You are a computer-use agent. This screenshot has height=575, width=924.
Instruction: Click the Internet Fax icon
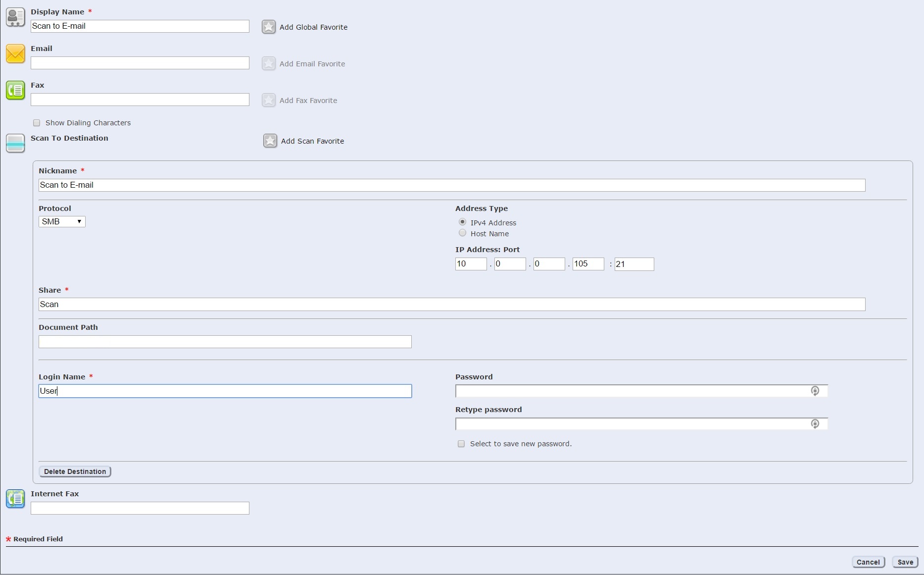click(x=15, y=499)
